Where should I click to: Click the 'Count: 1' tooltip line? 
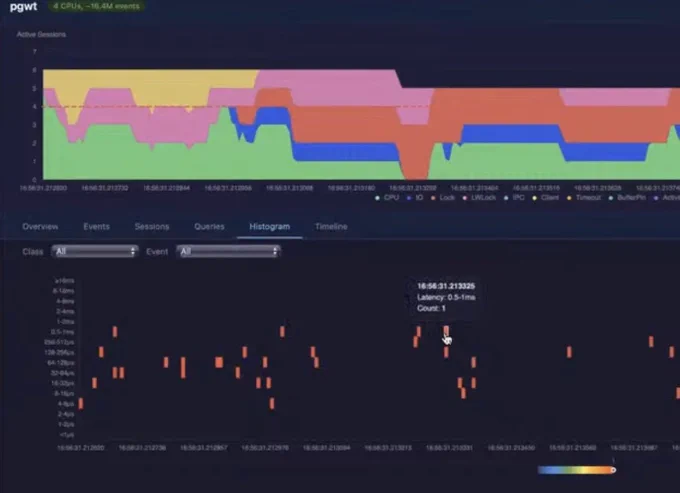[x=431, y=308]
